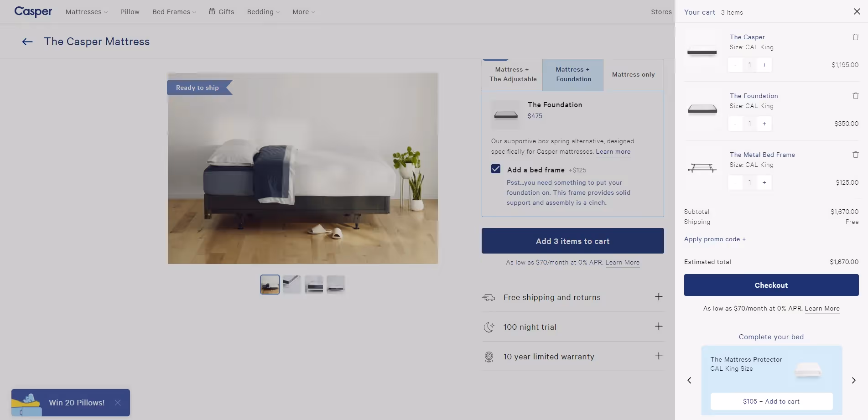Open the More dropdown menu
This screenshot has width=868, height=420.
pyautogui.click(x=304, y=12)
